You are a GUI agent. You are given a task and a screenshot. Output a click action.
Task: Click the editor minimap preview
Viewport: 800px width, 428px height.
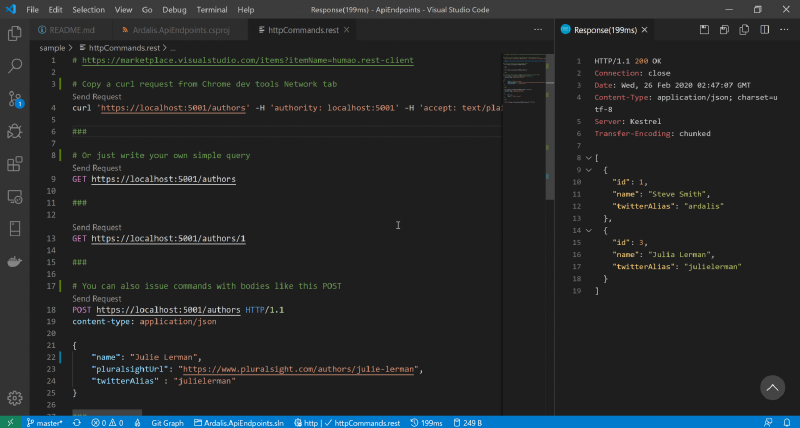pos(524,79)
